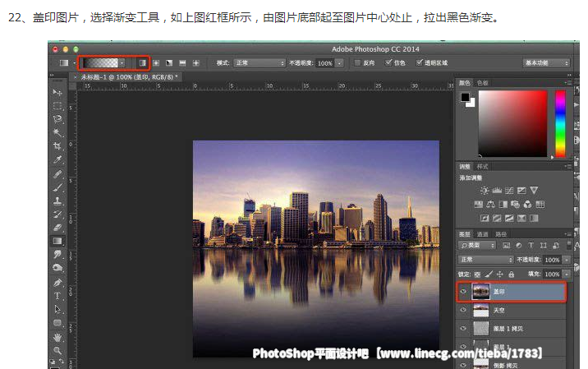Image resolution: width=588 pixels, height=369 pixels.
Task: Click the options bar opacity 100% field
Action: coord(324,63)
